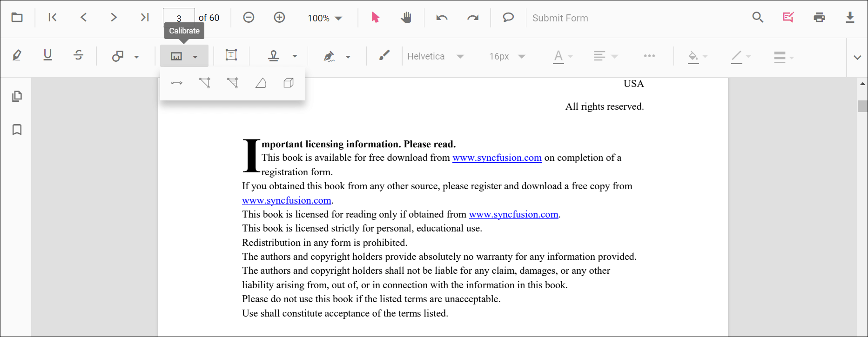
Task: Open the page thumbnails panel
Action: click(x=17, y=96)
